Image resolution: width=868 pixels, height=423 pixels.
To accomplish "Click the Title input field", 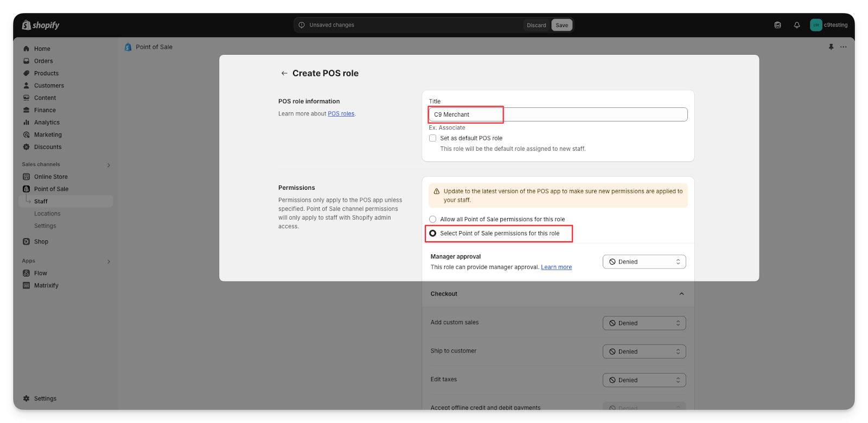I will click(x=558, y=114).
